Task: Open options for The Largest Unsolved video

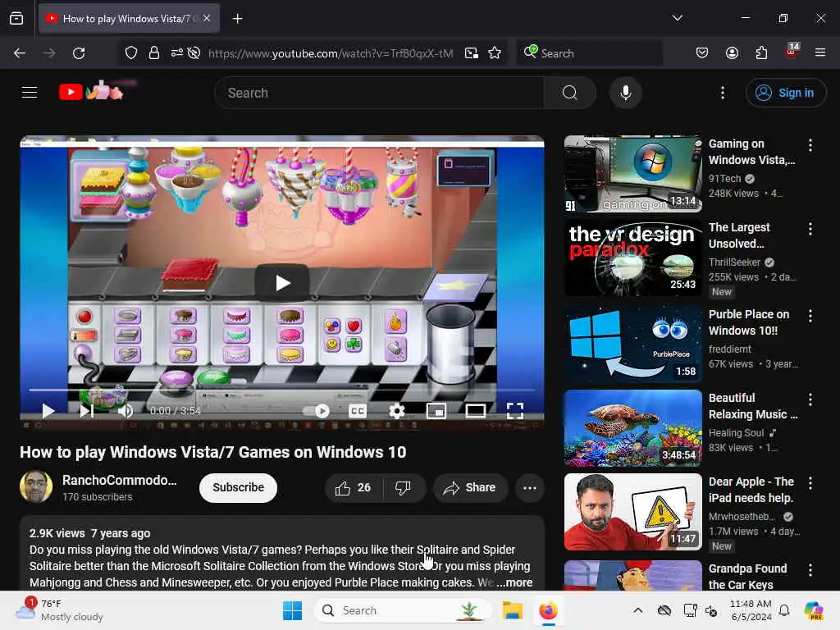Action: tap(810, 229)
